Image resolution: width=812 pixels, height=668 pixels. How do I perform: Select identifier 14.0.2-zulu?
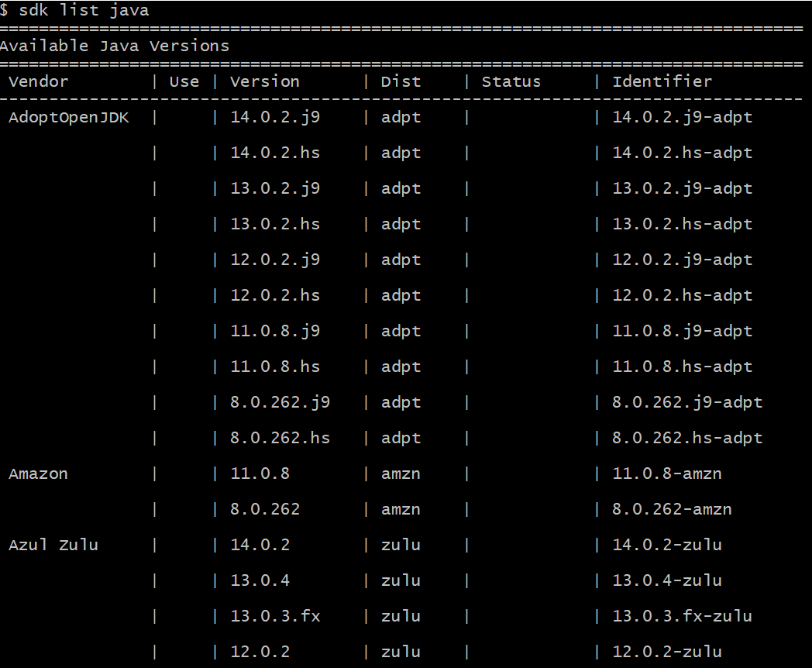(667, 545)
